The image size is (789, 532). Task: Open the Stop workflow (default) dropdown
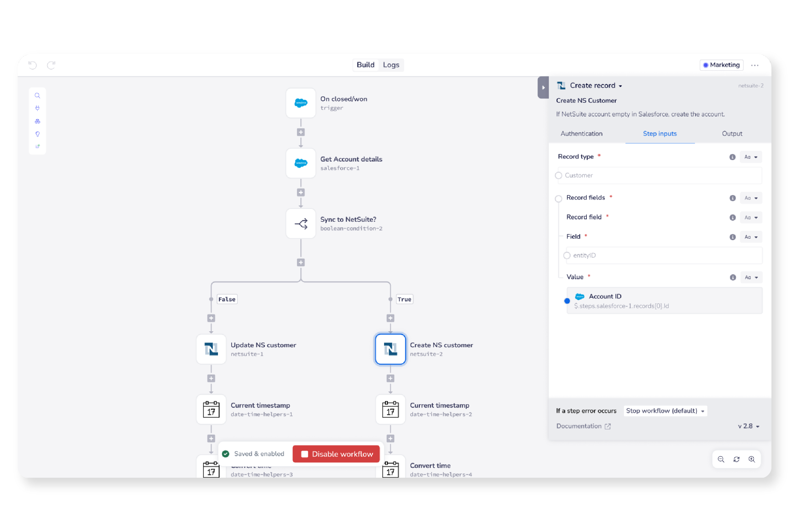pos(665,411)
